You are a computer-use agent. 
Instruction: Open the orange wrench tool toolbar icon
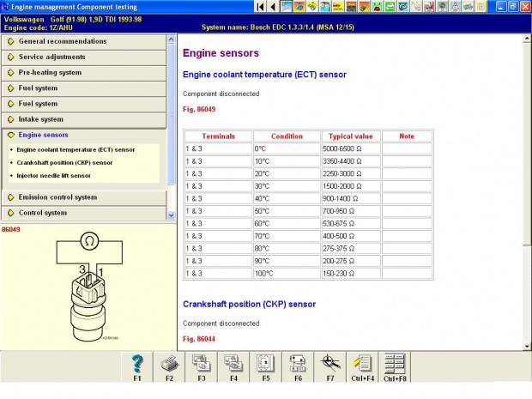(364, 7)
